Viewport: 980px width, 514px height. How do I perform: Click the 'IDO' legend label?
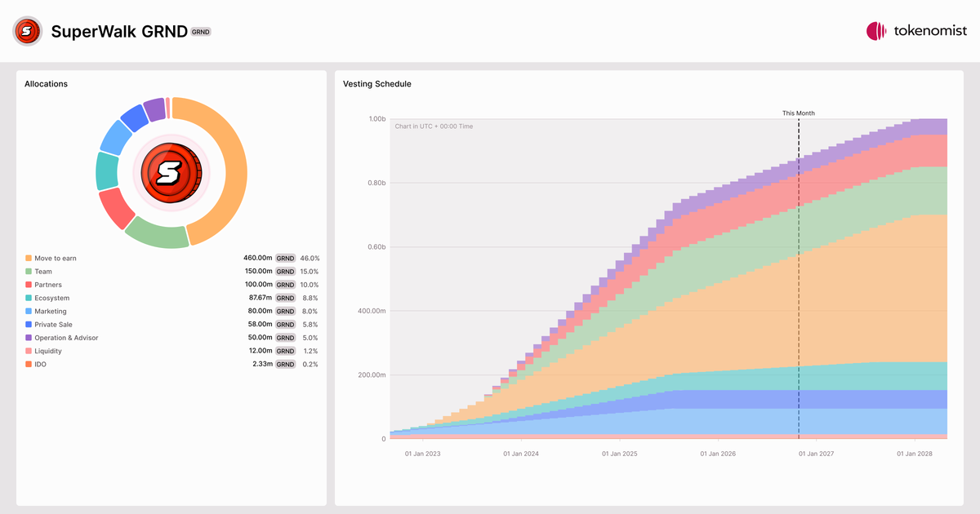click(x=40, y=364)
